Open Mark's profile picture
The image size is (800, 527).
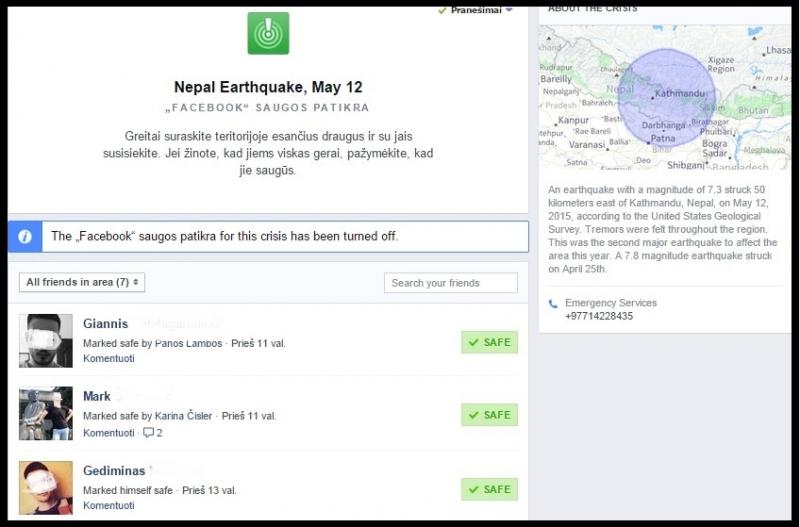point(46,413)
